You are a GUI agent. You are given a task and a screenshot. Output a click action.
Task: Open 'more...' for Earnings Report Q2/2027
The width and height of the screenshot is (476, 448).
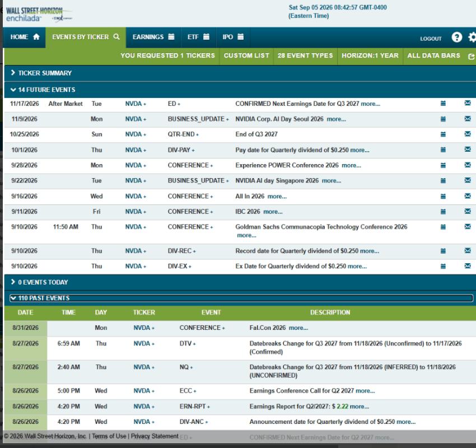360,407
